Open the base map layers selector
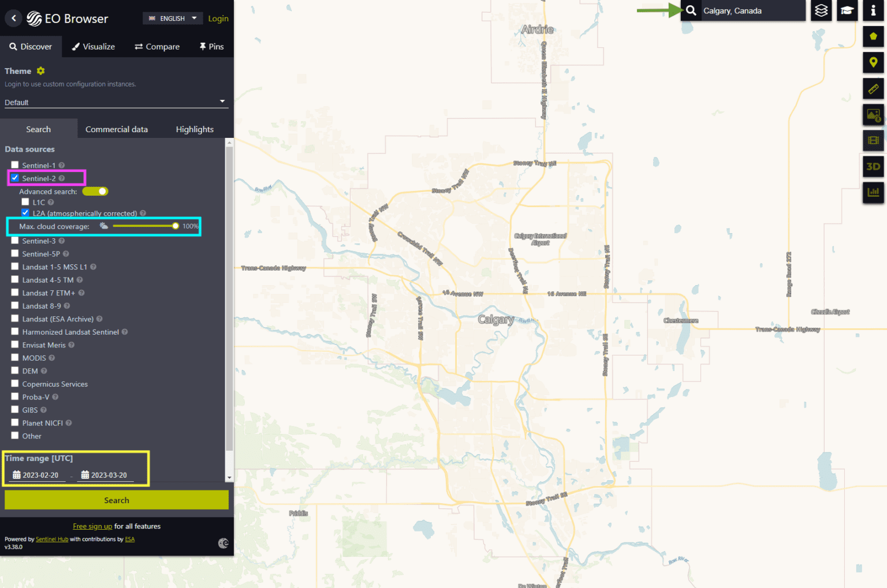Screen dimensions: 887x588 coord(821,10)
